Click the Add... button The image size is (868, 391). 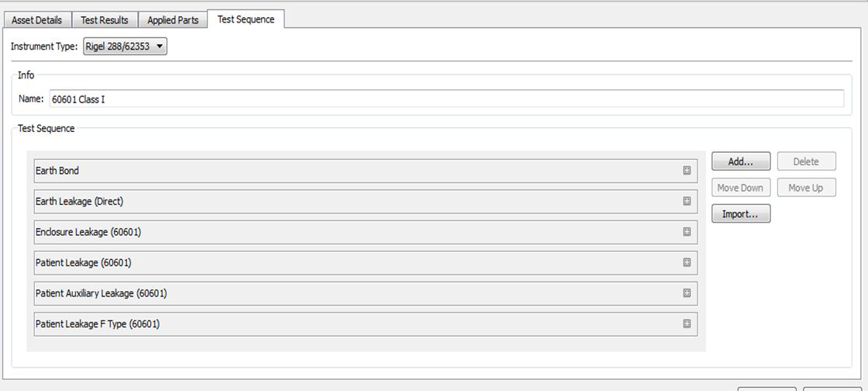(741, 161)
